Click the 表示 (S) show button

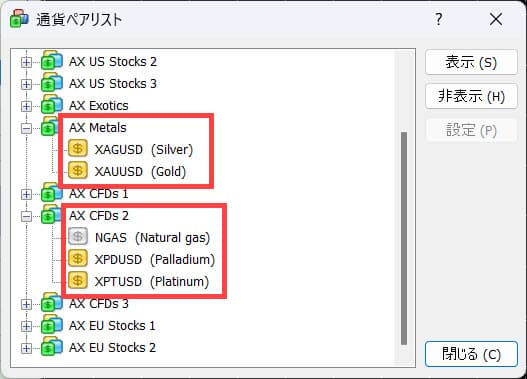(x=471, y=62)
